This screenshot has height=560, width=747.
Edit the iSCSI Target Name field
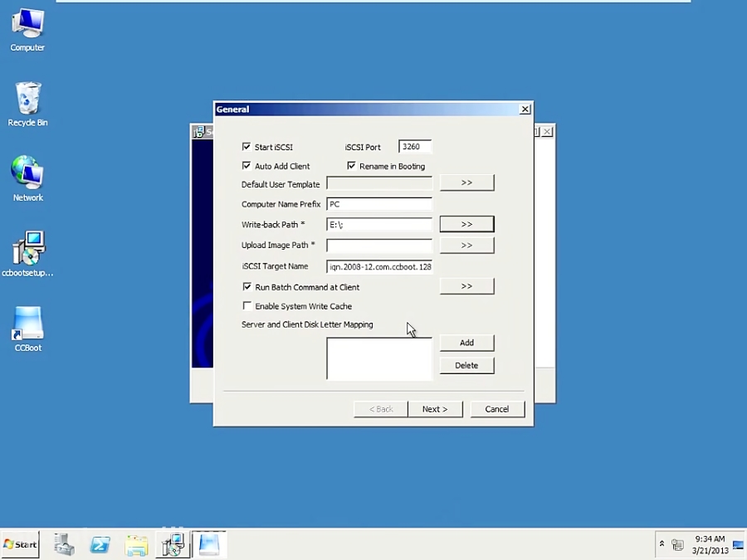(379, 266)
